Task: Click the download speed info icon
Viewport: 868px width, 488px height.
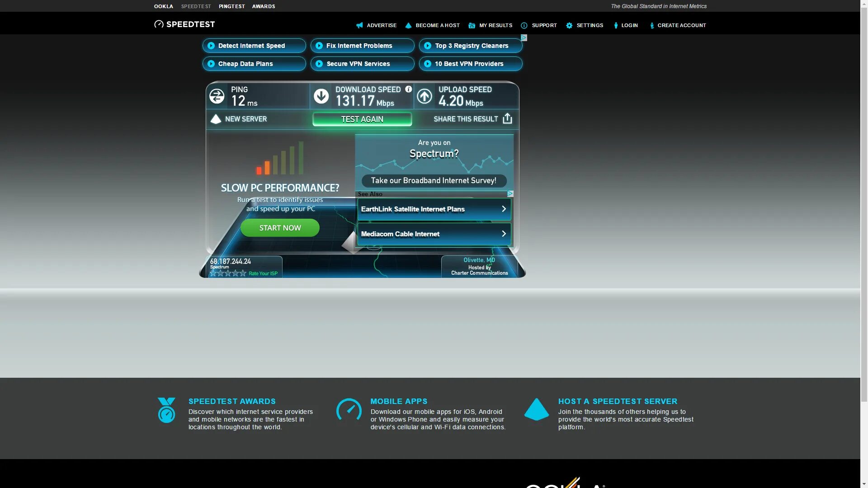Action: point(408,89)
